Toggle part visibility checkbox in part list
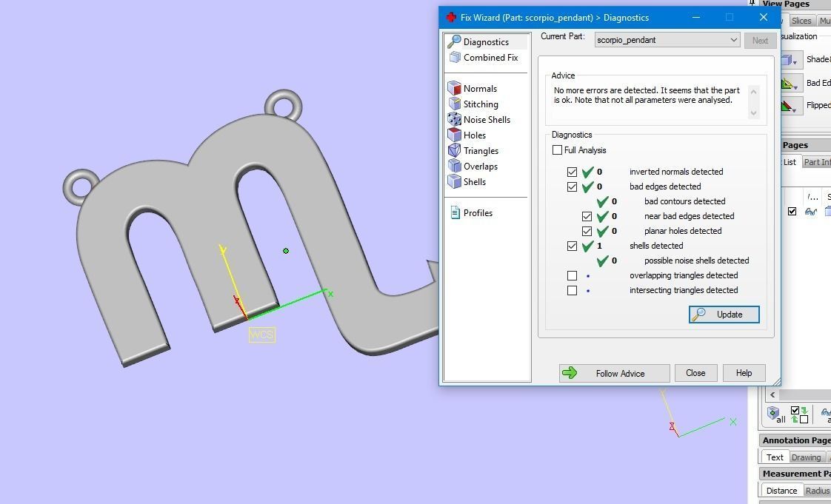The height and width of the screenshot is (504, 831). pyautogui.click(x=792, y=211)
